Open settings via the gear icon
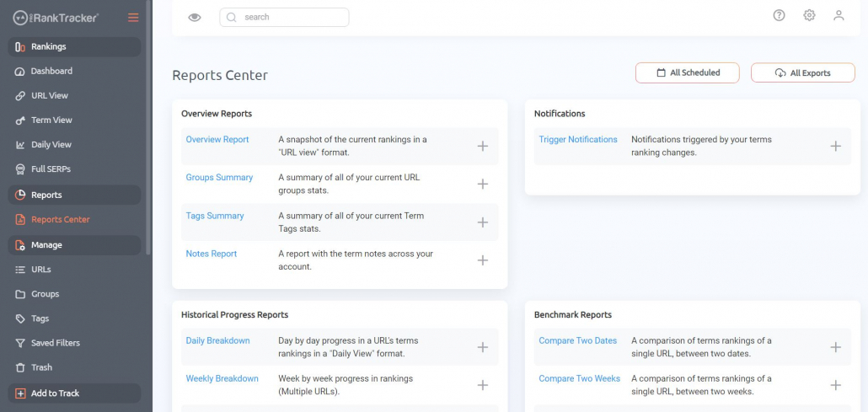The height and width of the screenshot is (412, 868). click(x=809, y=15)
